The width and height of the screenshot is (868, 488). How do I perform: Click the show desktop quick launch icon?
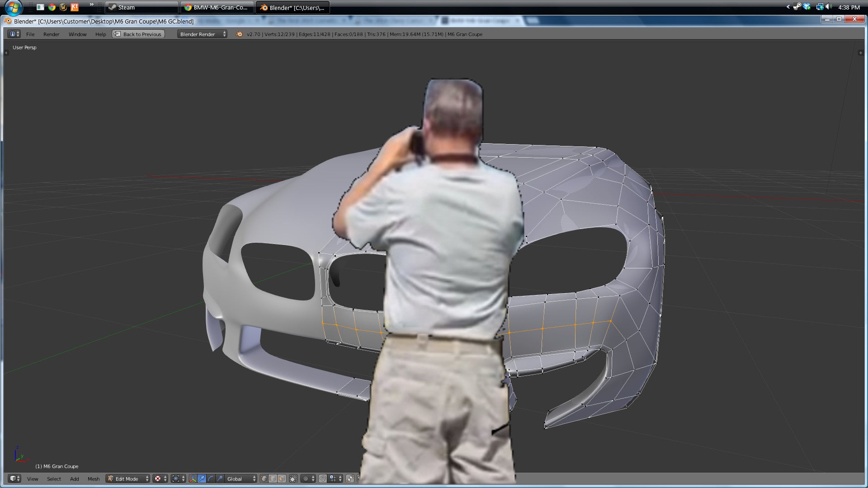click(40, 7)
